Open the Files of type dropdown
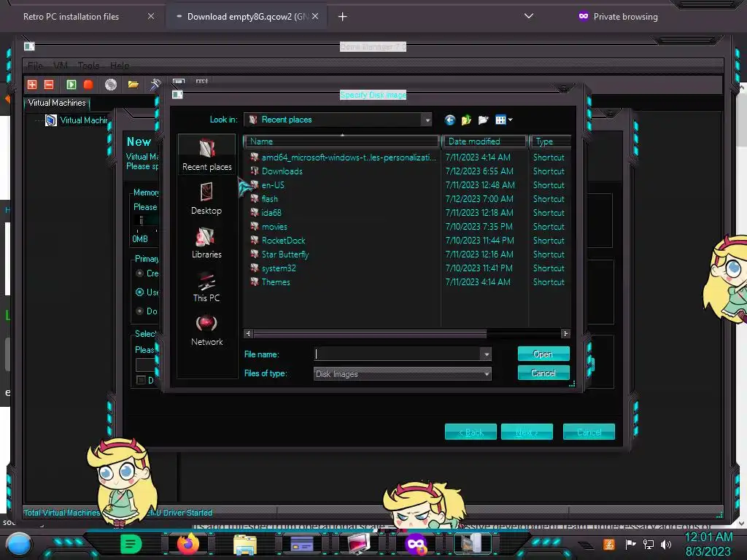The image size is (747, 560). coord(402,374)
